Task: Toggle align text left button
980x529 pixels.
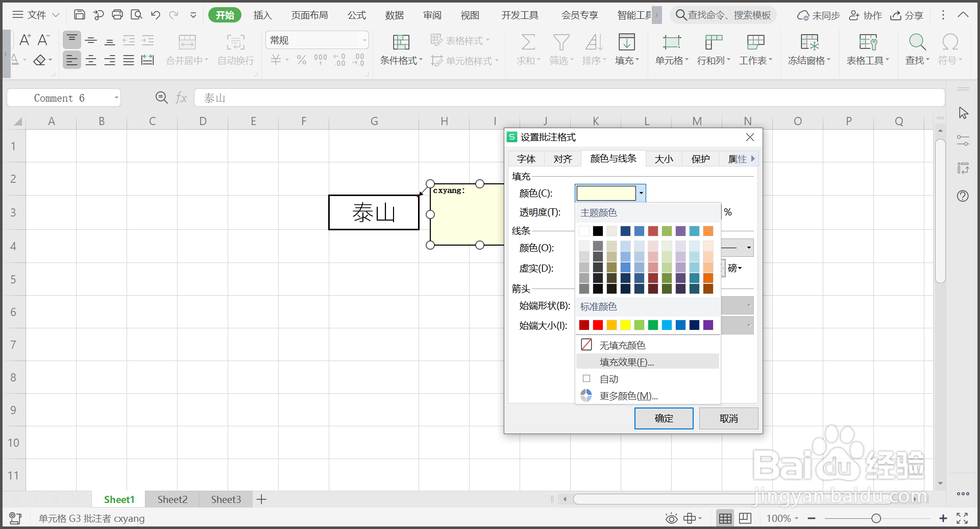Action: click(x=72, y=60)
